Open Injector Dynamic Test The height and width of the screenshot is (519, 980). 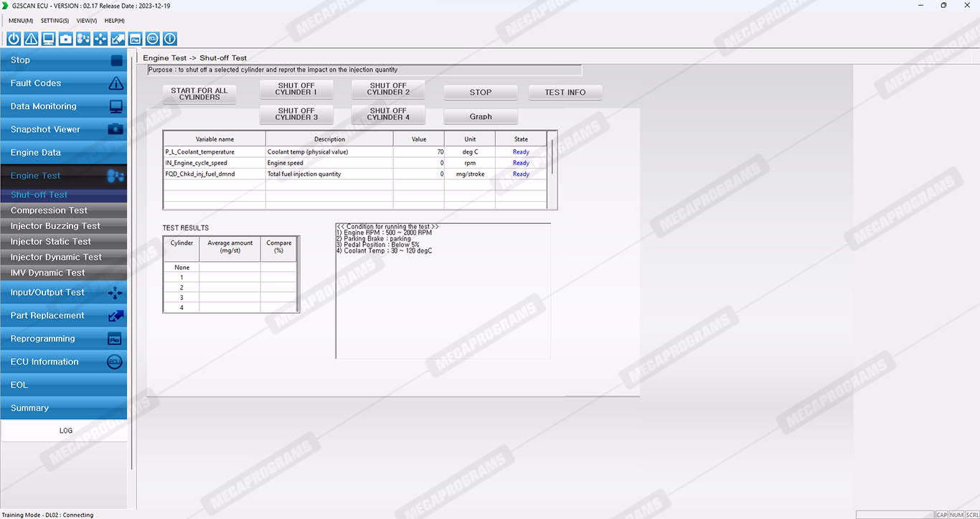pos(64,257)
